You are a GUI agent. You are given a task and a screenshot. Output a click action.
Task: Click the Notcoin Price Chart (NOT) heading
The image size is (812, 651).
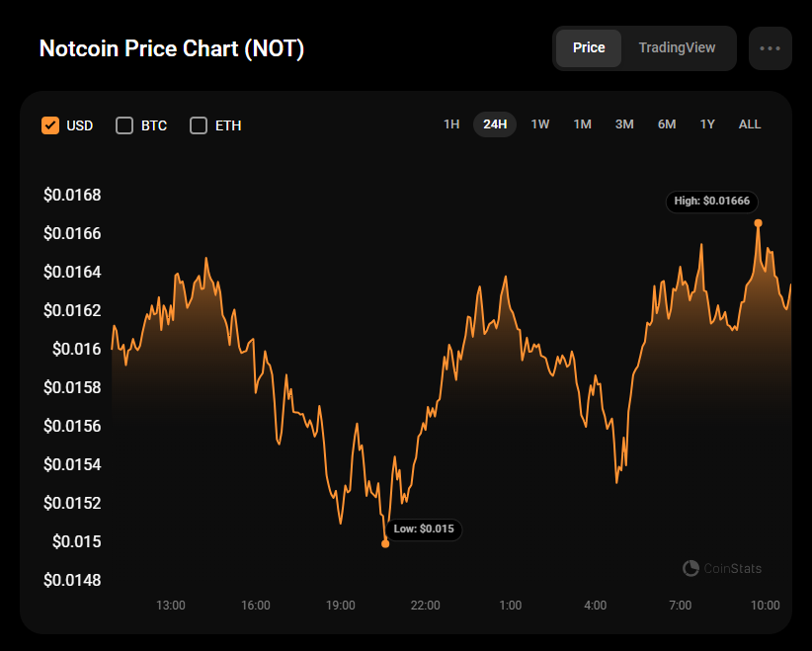(172, 48)
